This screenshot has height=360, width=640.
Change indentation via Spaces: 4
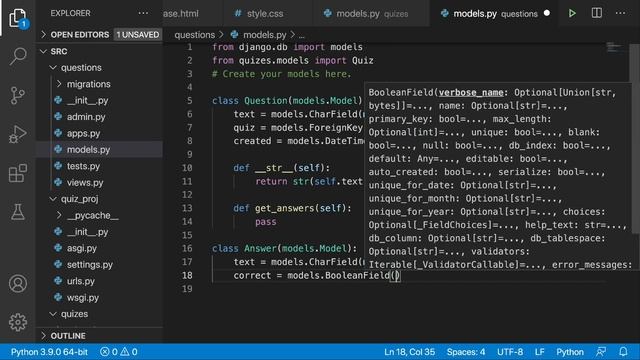pos(466,352)
